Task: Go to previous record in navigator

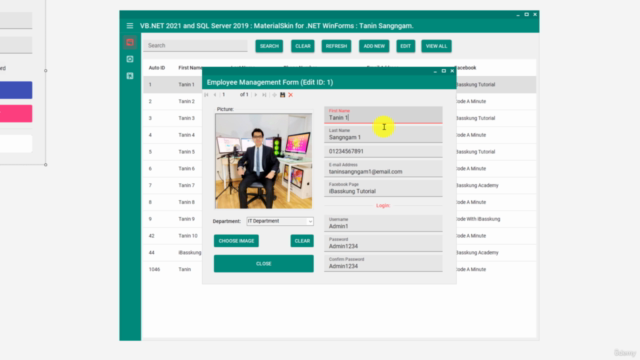Action: click(x=215, y=95)
